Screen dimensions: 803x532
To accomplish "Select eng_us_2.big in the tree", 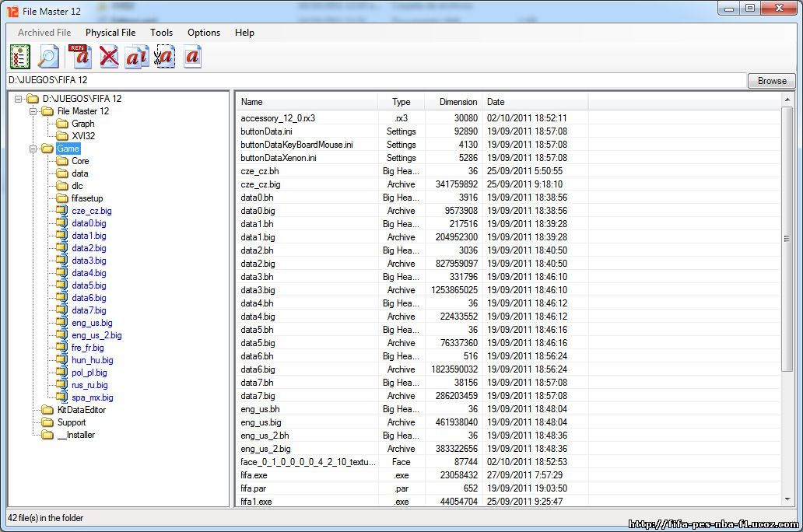I will [x=96, y=335].
